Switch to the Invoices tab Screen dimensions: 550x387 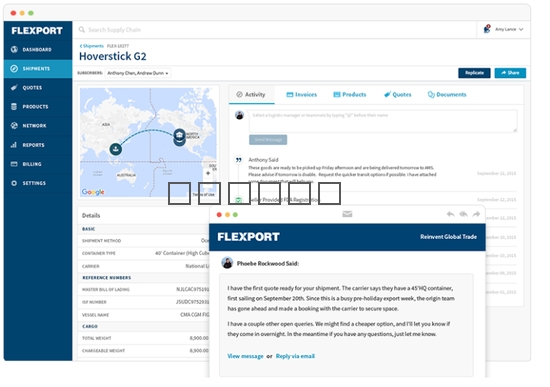302,94
